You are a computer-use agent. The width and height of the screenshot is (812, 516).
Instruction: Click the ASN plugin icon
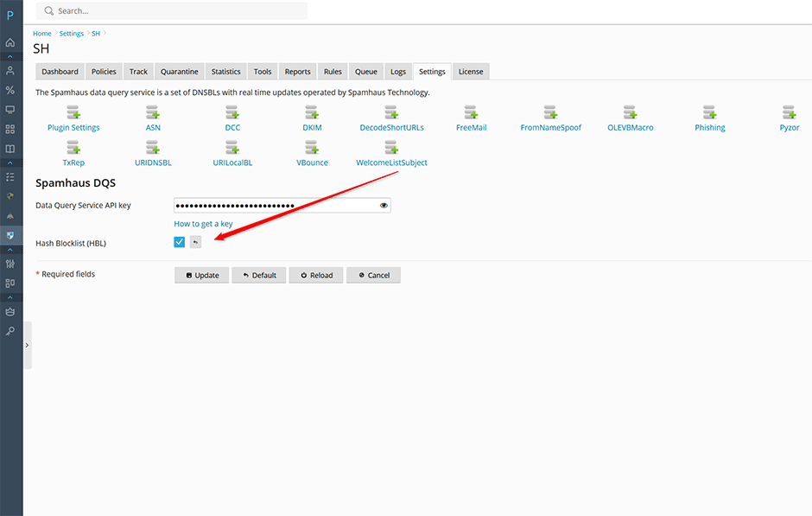[x=153, y=112]
